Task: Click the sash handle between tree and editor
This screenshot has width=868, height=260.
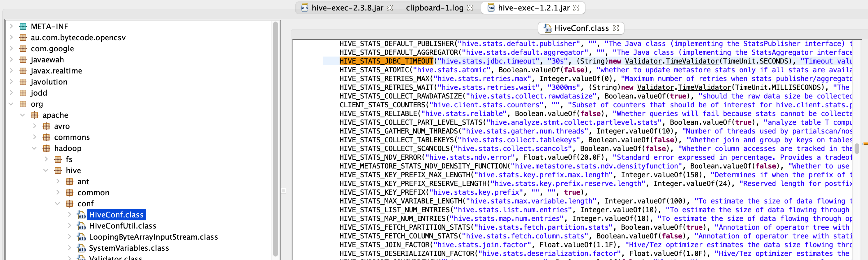Action: [x=284, y=191]
